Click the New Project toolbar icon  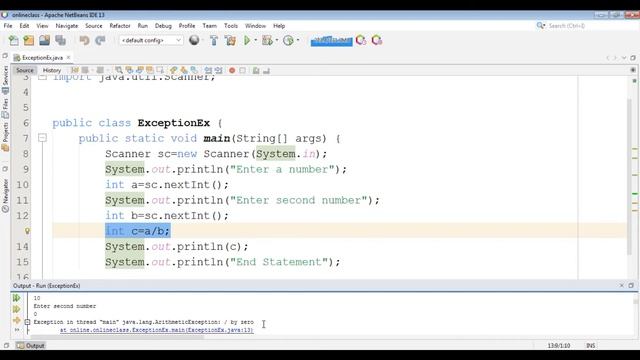click(29, 40)
